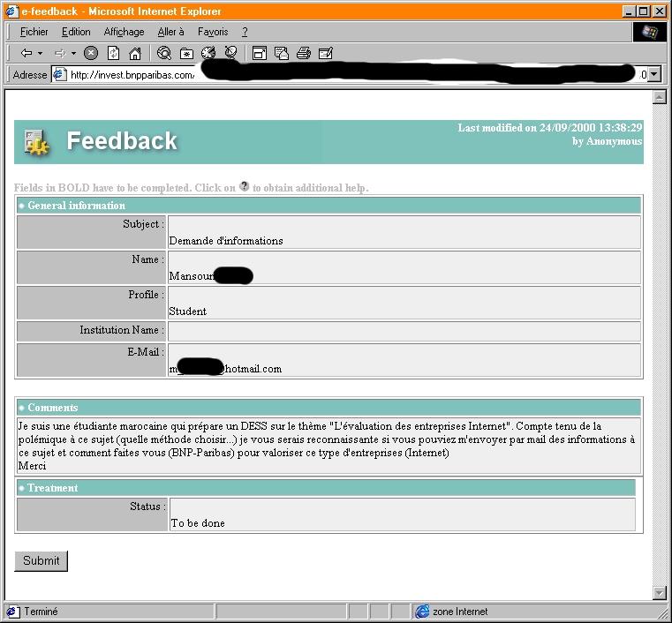Go back with the Back arrow

pos(26,53)
